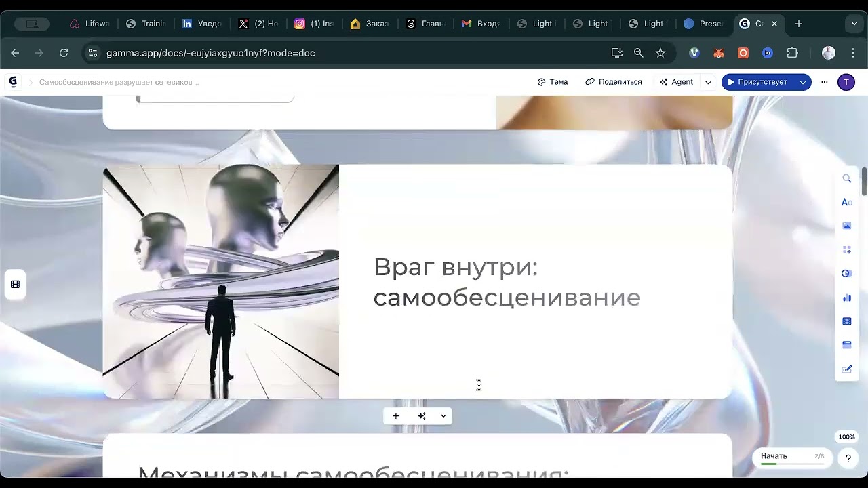Screen dimensions: 868x488
Task: Expand the add-card options chevron
Action: click(x=443, y=416)
